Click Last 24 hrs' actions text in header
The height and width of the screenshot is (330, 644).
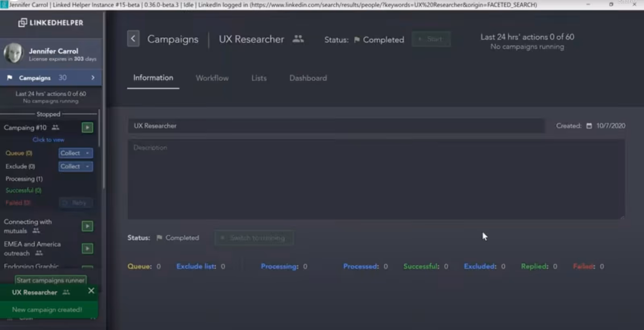pos(527,37)
